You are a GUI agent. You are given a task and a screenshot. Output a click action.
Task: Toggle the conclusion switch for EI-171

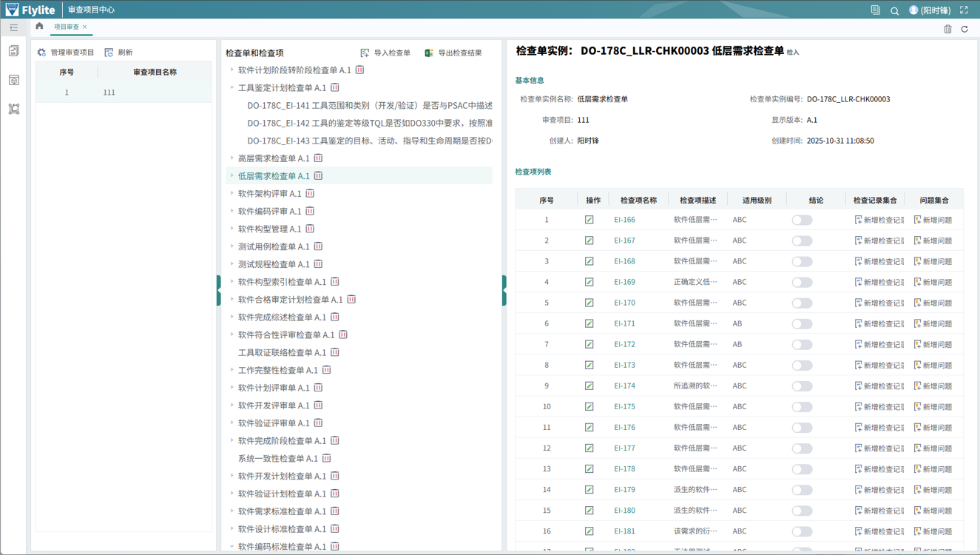click(802, 323)
